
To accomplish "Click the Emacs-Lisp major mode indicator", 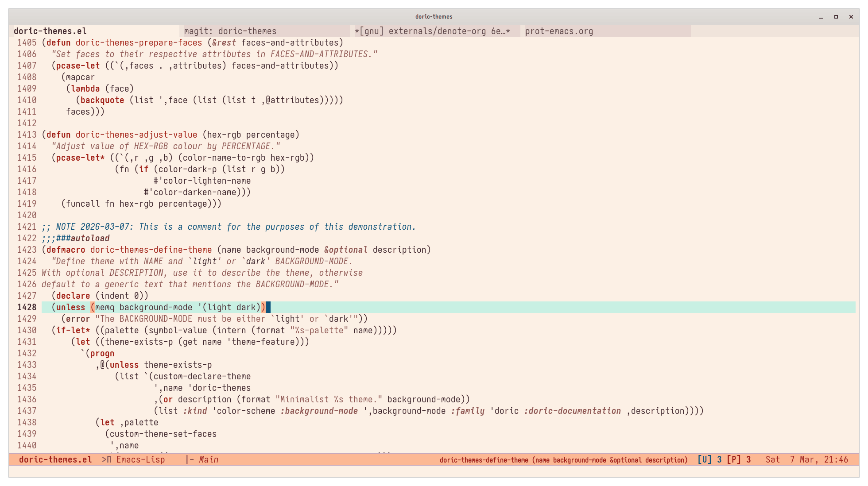I will [x=140, y=459].
